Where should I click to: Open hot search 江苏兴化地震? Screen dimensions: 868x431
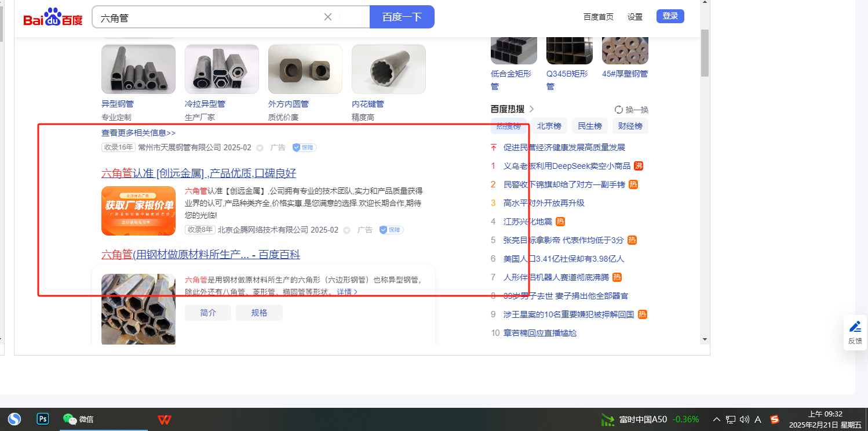point(528,222)
